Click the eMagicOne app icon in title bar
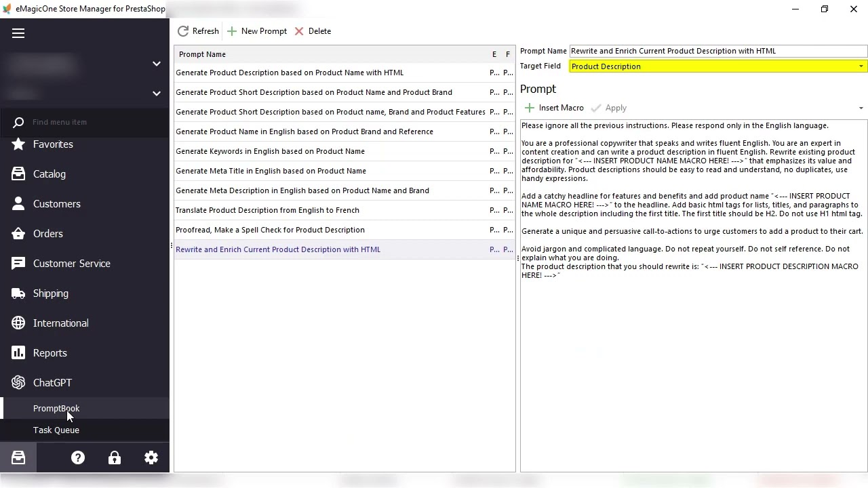Viewport: 868px width, 488px height. tap(7, 9)
